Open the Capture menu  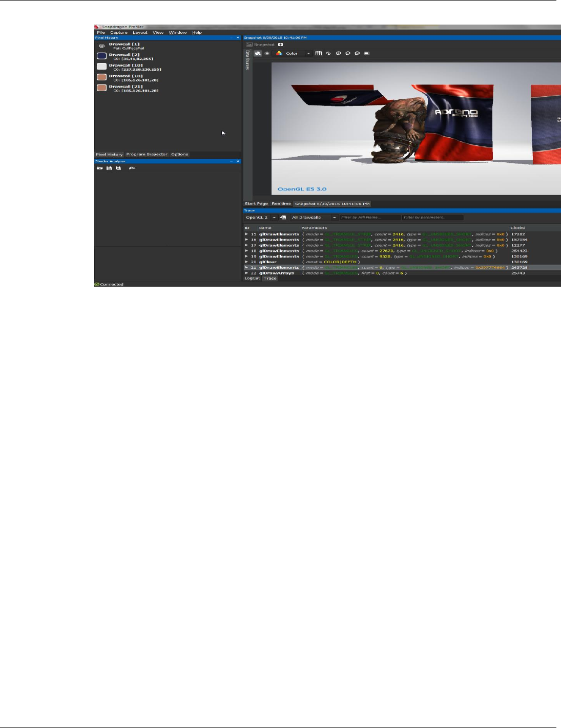coord(119,32)
